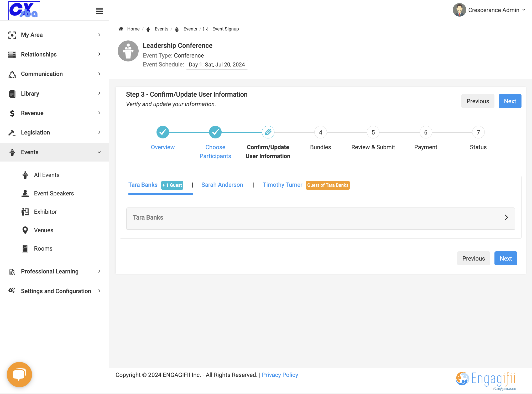
Task: Click the Professional Learning icon
Action: [x=12, y=272]
